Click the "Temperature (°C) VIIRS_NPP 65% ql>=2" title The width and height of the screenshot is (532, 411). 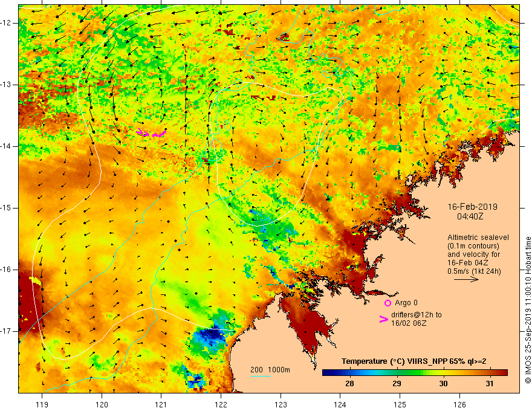414,361
